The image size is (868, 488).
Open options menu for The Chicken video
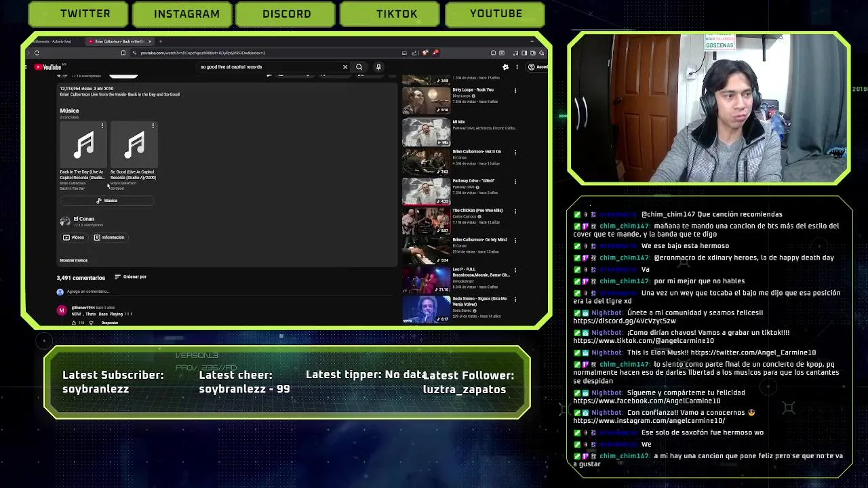click(x=515, y=211)
